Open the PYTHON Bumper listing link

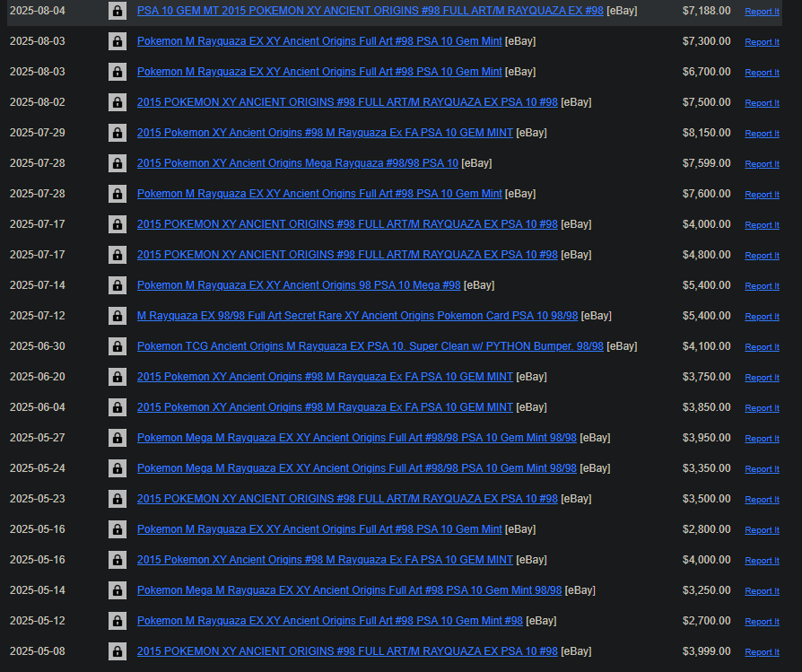coord(370,346)
